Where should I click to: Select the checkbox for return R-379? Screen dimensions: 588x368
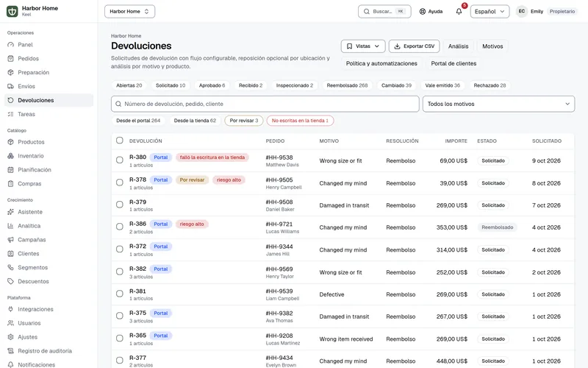[120, 205]
